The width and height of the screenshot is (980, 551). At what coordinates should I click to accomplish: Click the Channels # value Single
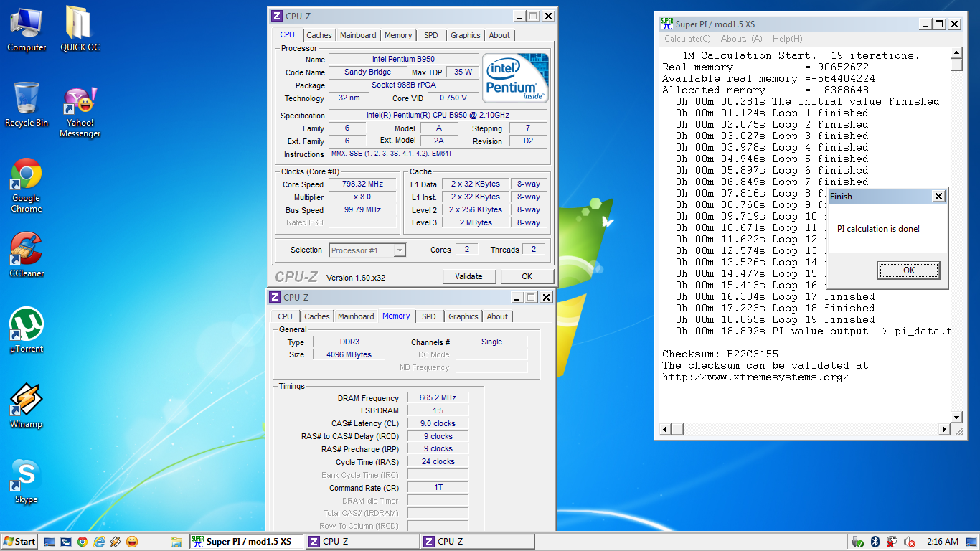click(x=491, y=342)
